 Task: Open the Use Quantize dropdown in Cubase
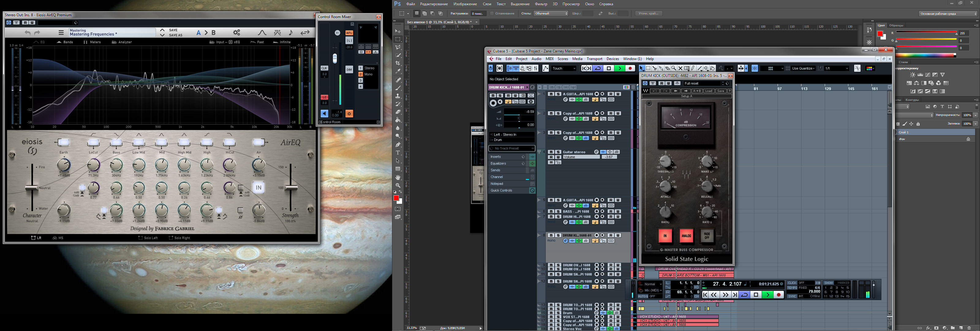(x=803, y=68)
